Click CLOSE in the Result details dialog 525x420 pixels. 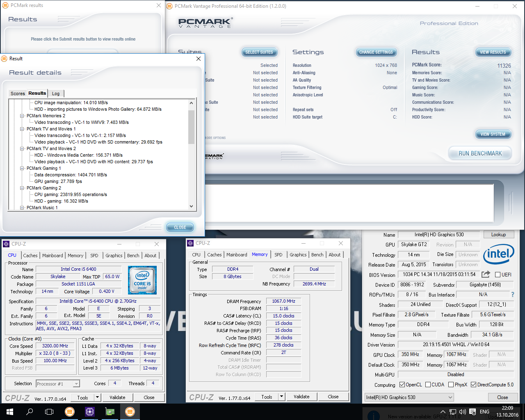180,227
